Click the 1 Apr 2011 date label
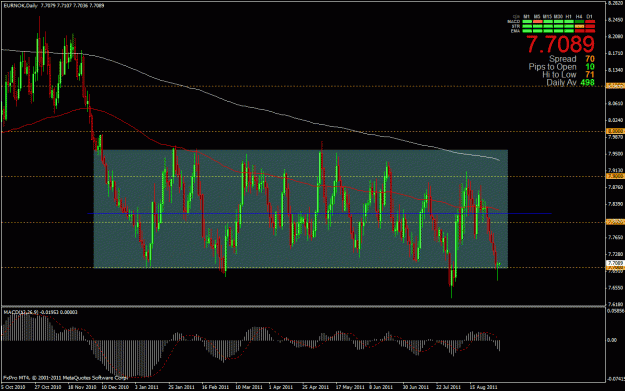The height and width of the screenshot is (391, 625). (x=281, y=387)
